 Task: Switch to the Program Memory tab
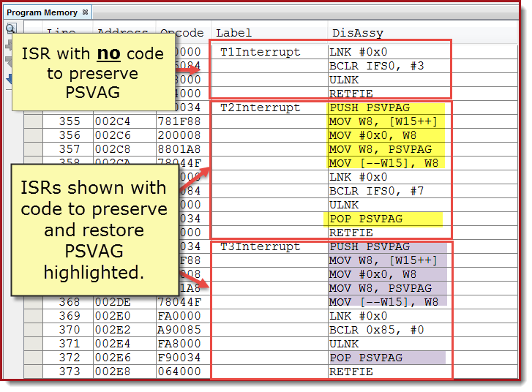click(x=42, y=12)
